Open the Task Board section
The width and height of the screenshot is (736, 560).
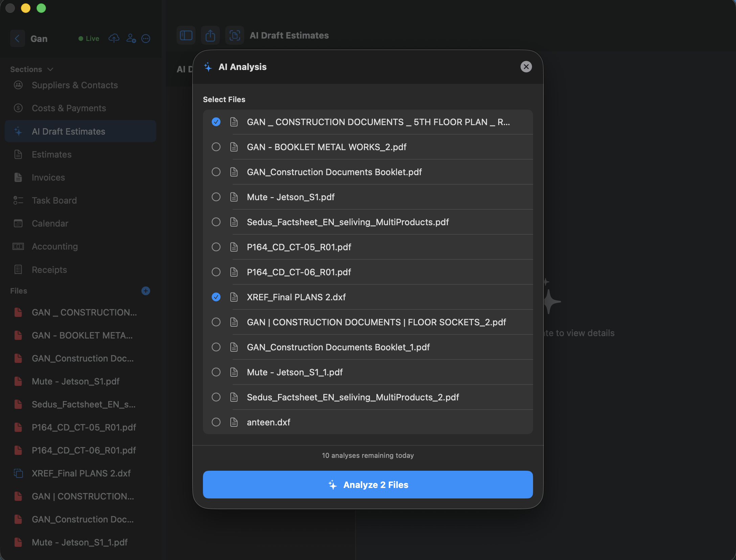[80, 201]
